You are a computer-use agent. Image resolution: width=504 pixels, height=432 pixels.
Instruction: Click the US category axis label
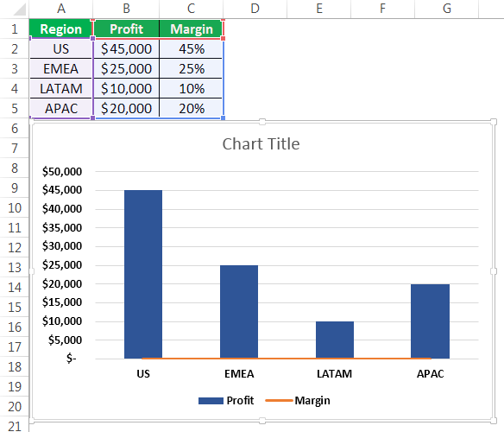point(143,374)
